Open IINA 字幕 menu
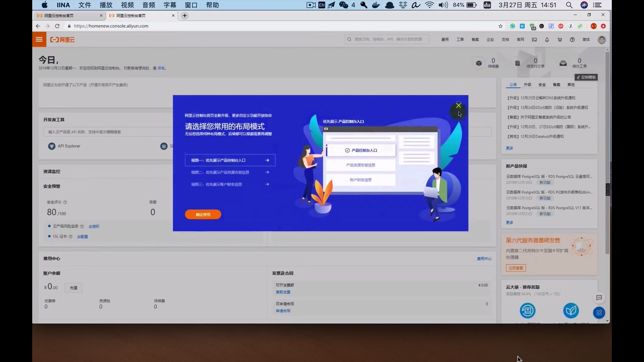 click(170, 5)
